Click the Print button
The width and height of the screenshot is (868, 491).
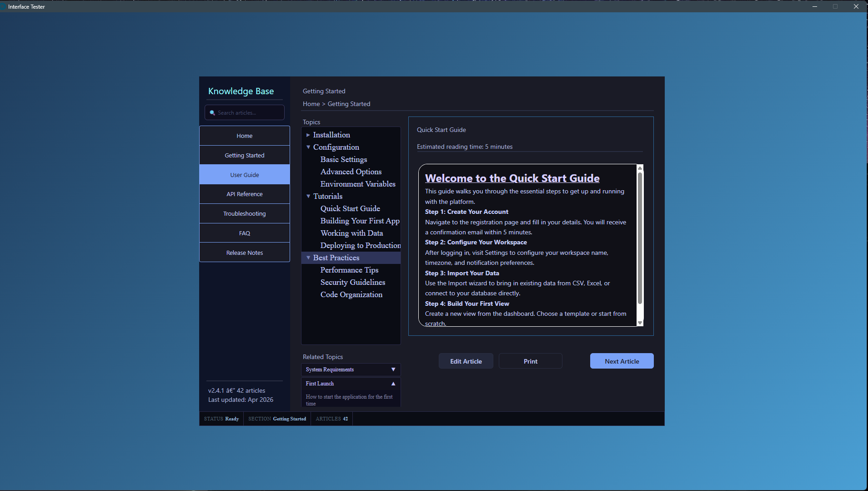click(531, 361)
